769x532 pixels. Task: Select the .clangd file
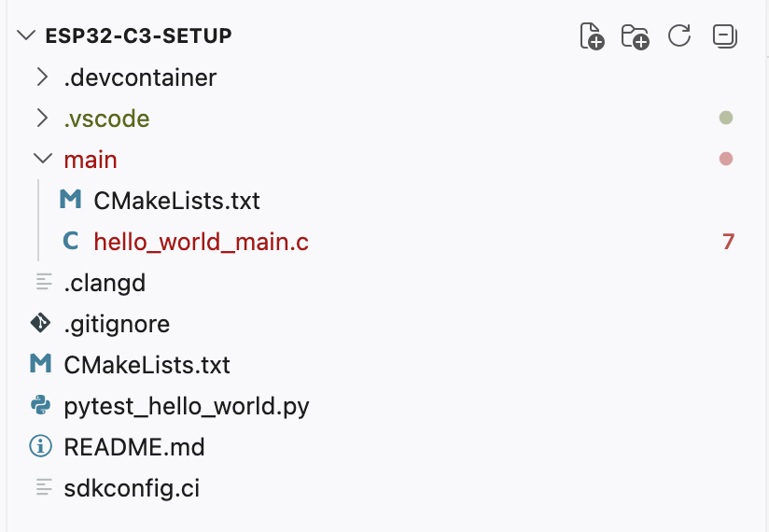105,283
